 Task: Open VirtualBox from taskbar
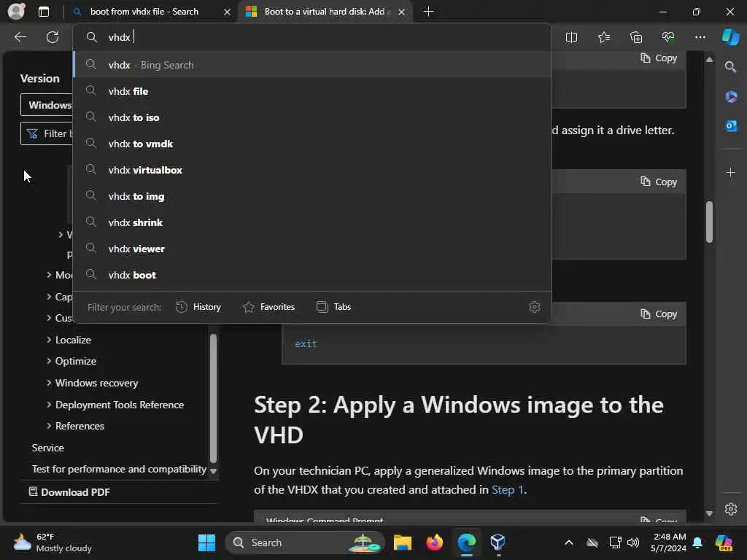[x=498, y=542]
